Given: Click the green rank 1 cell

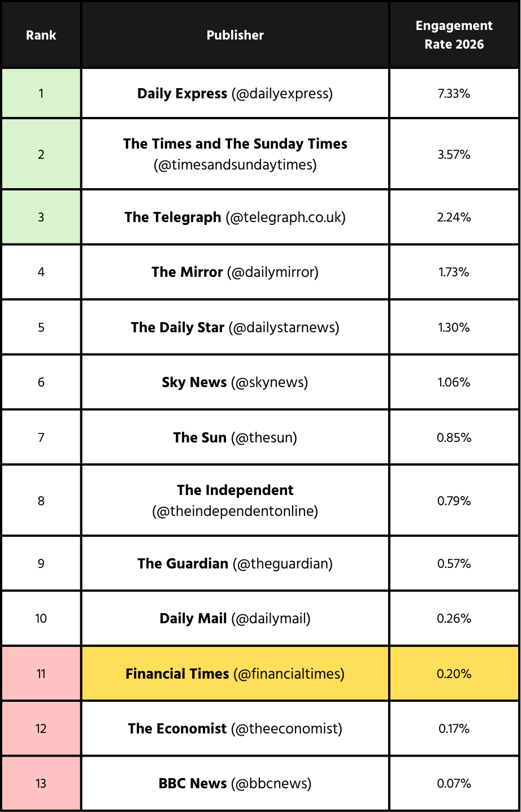Looking at the screenshot, I should tap(41, 93).
